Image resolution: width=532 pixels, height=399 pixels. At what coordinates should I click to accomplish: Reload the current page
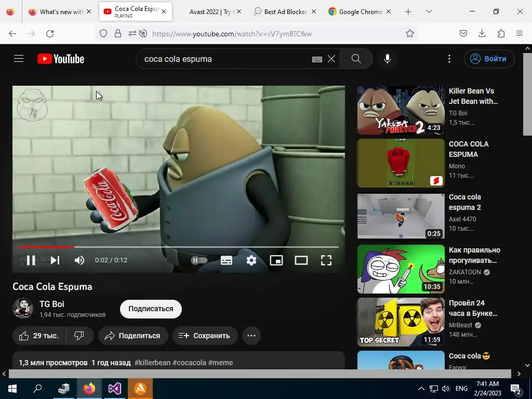tap(50, 34)
